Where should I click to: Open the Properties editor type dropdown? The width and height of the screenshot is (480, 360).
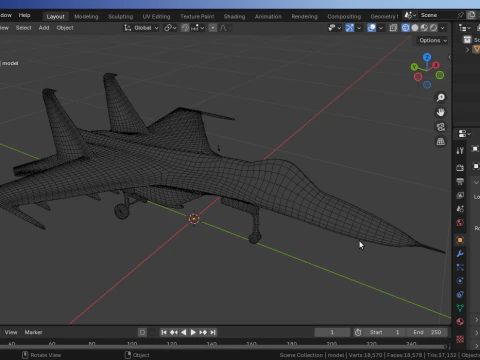tap(464, 134)
